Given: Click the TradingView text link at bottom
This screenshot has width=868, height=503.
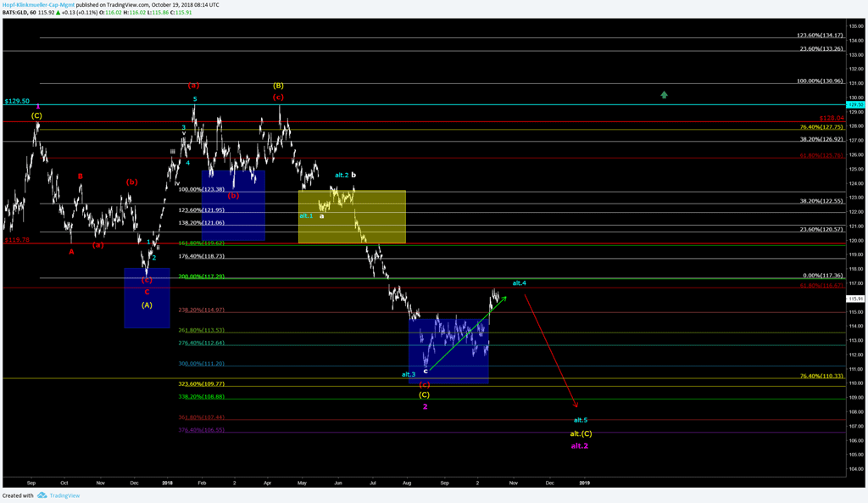Looking at the screenshot, I should [x=63, y=495].
